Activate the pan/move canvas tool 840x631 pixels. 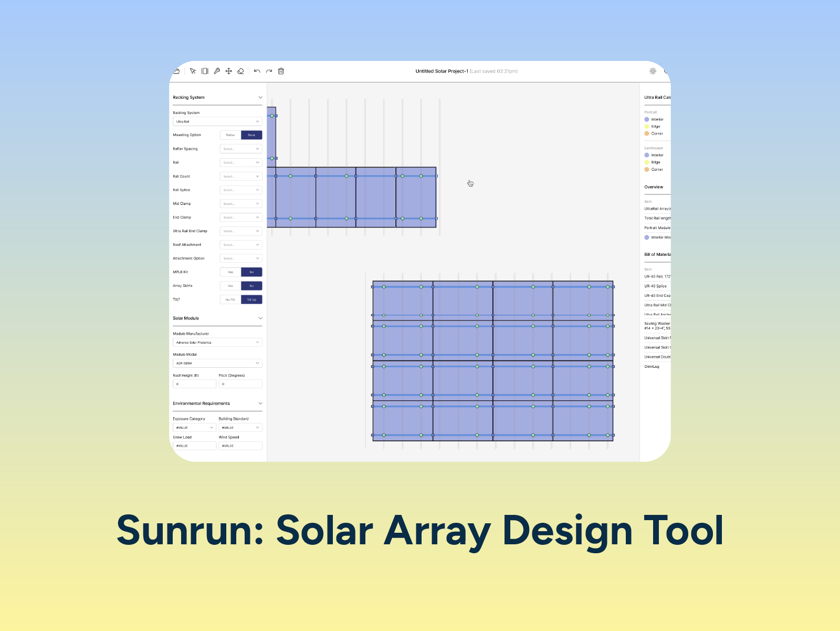(228, 71)
